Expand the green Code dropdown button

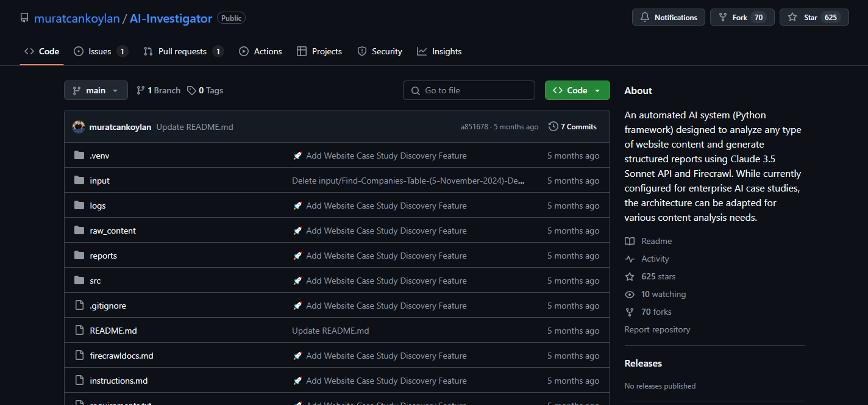pyautogui.click(x=577, y=90)
